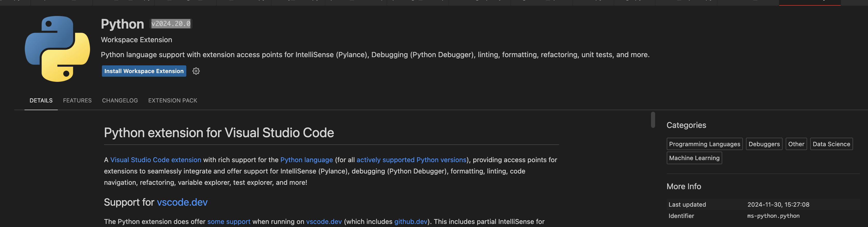
Task: Click the vscode.dev heading link
Action: pyautogui.click(x=182, y=202)
